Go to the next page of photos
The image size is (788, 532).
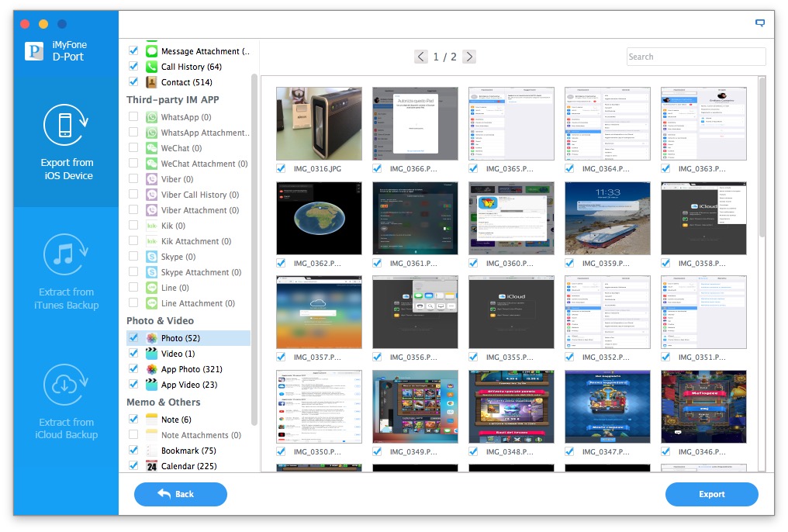(x=469, y=57)
